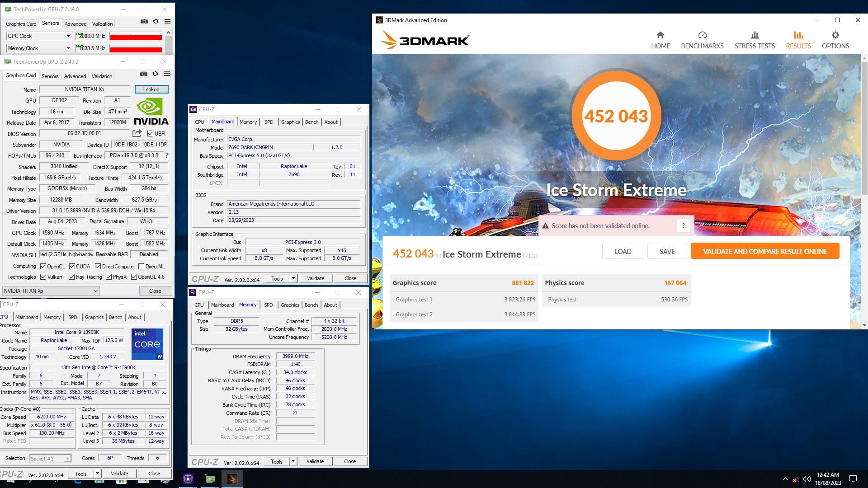
Task: Open 3DMark Results section
Action: click(x=798, y=40)
